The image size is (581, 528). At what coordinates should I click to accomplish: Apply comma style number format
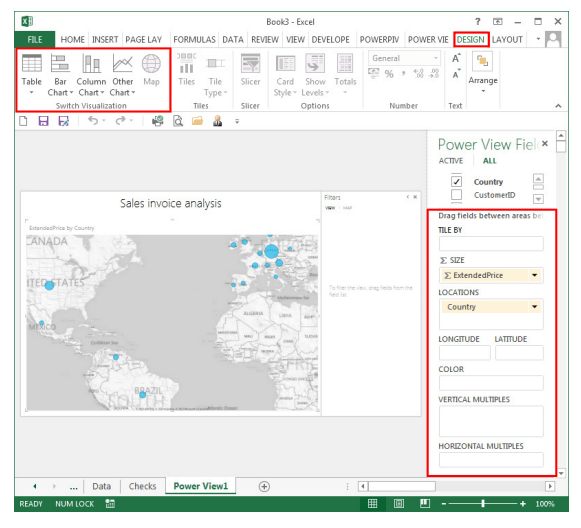pos(404,74)
